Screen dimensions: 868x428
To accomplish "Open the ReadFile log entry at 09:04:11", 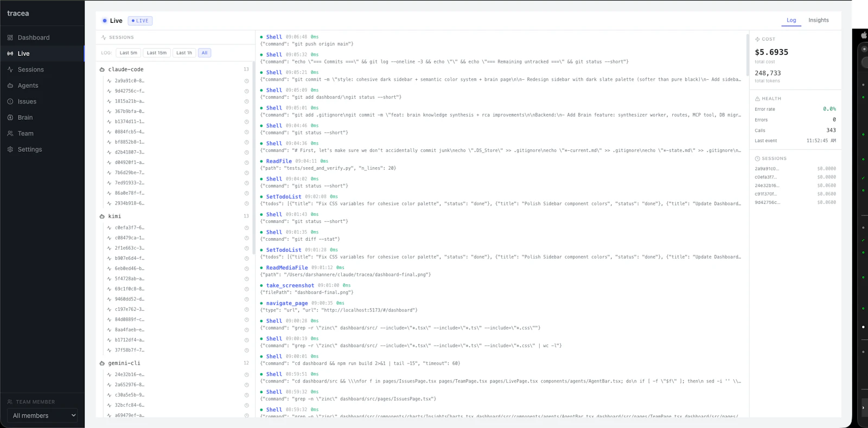I will click(x=501, y=165).
